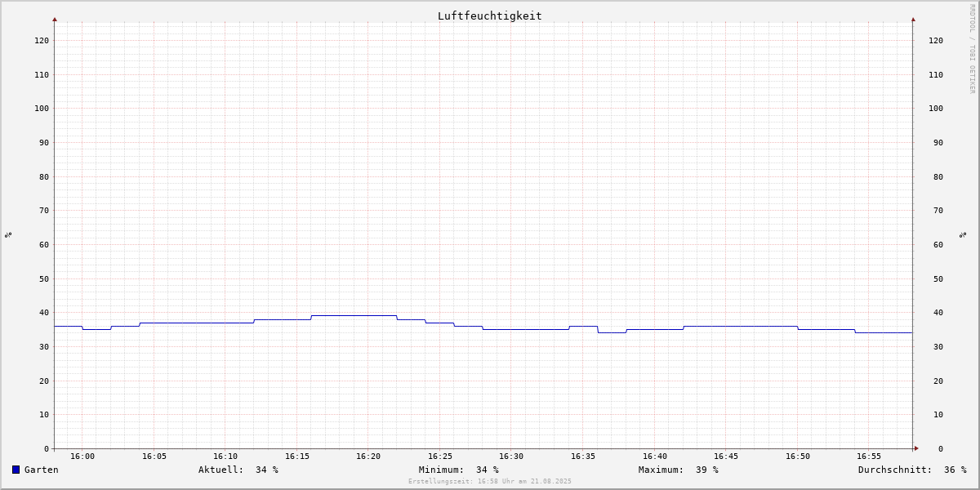Click the left vertical % unit label
Viewport: 980px width, 490px height.
[x=8, y=234]
